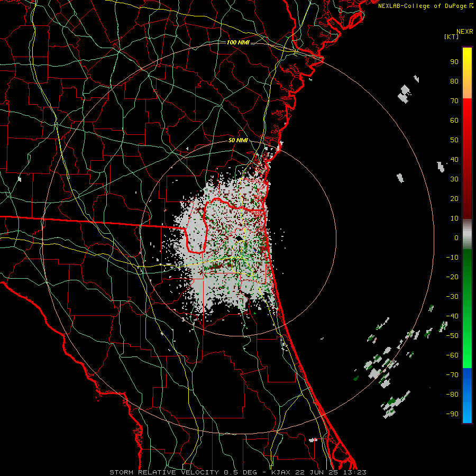Click the -20 knots scale label
The height and width of the screenshot is (476, 476).
(x=452, y=277)
